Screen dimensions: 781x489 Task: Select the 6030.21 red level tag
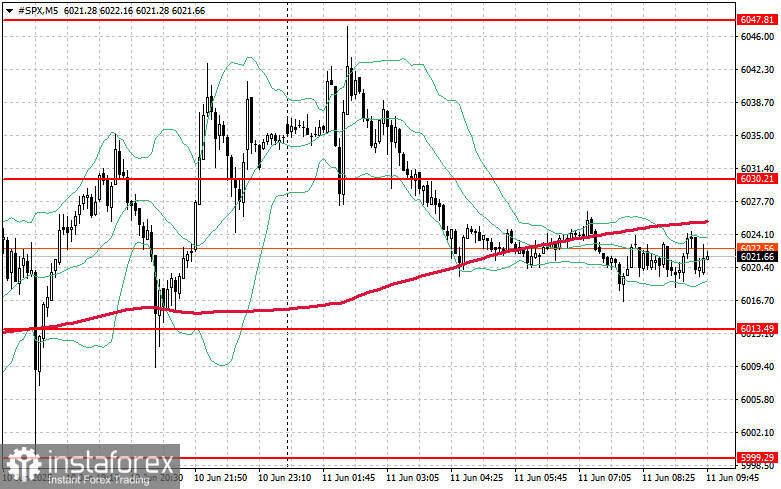coord(757,178)
